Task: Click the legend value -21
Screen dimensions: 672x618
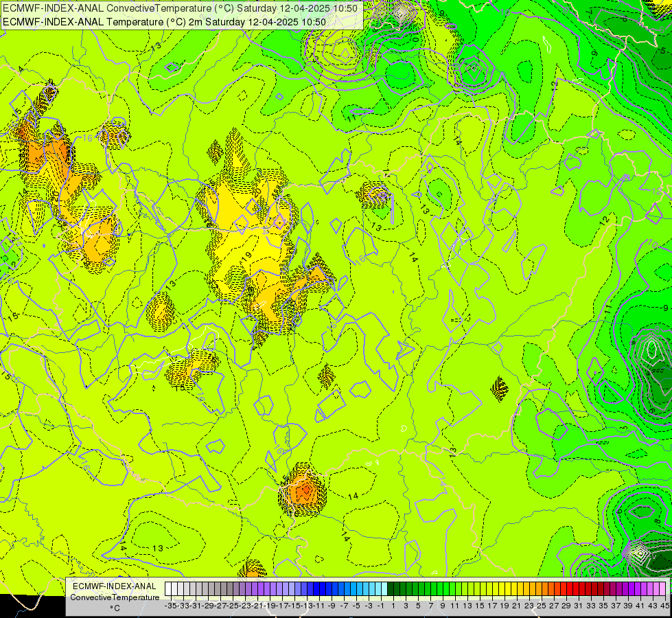Action: (257, 606)
